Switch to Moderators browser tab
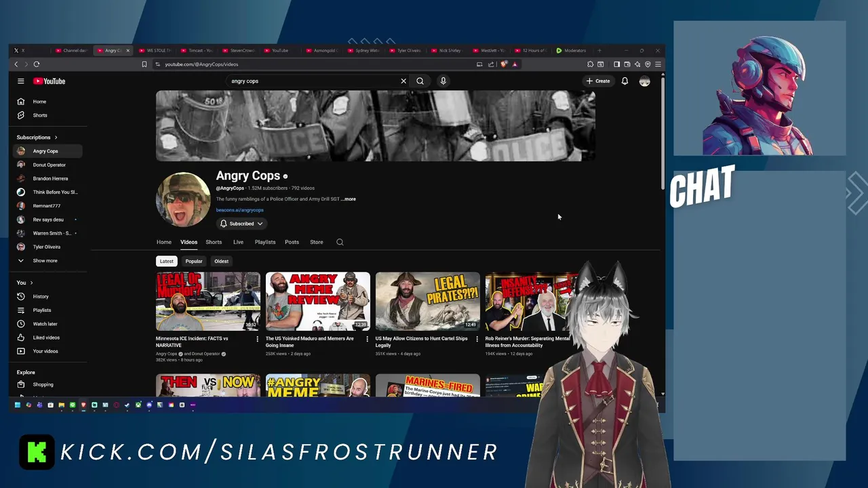The height and width of the screenshot is (488, 868). click(x=572, y=50)
